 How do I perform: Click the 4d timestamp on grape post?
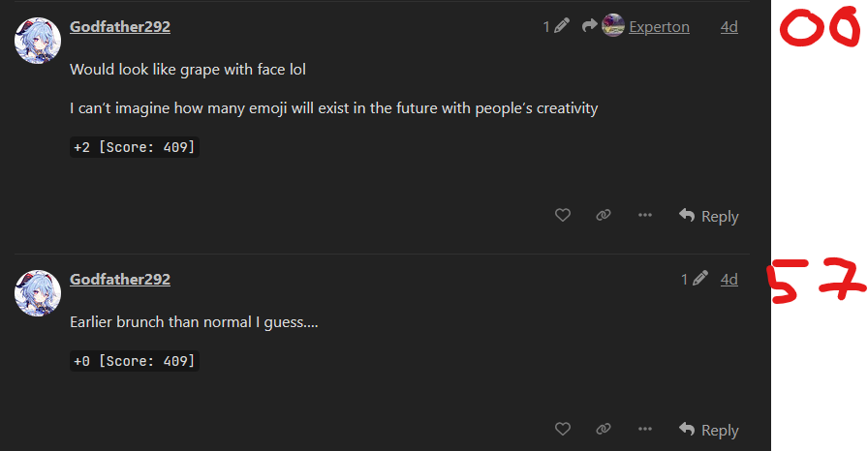pos(728,27)
